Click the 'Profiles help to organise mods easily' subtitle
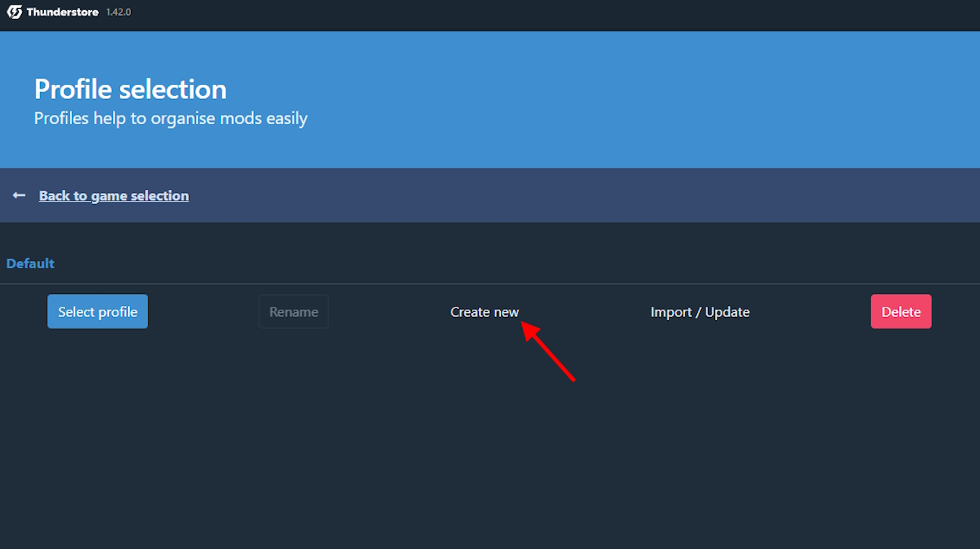 coord(171,118)
